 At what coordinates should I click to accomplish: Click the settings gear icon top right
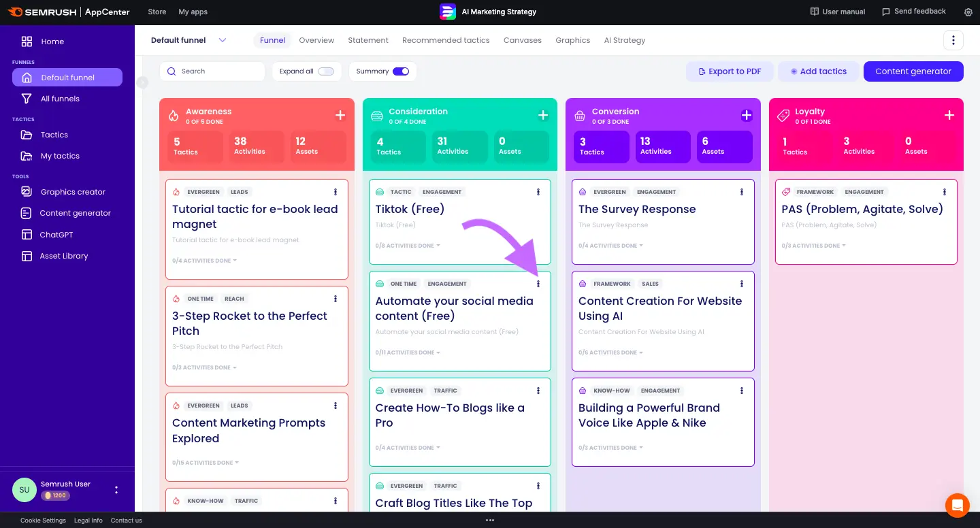(x=968, y=12)
